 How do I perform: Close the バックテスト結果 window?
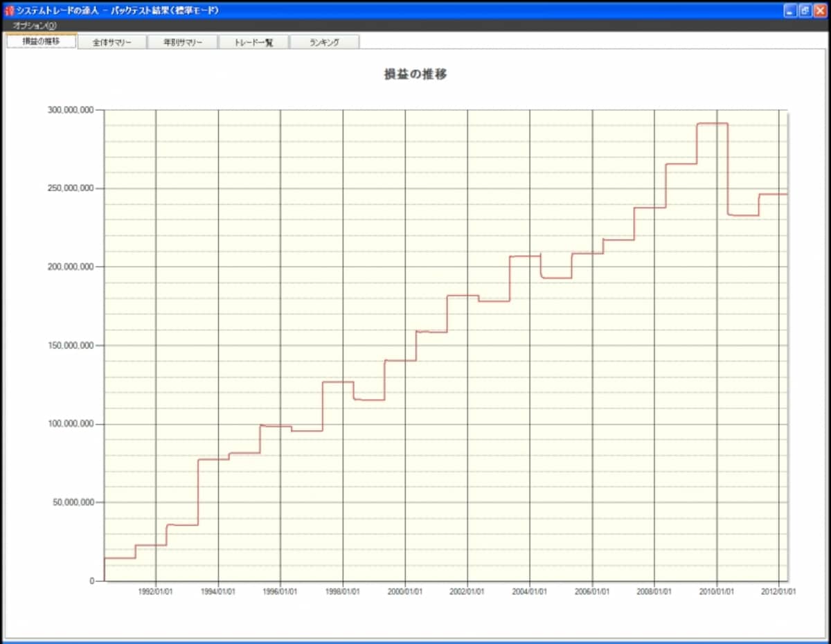tap(819, 10)
